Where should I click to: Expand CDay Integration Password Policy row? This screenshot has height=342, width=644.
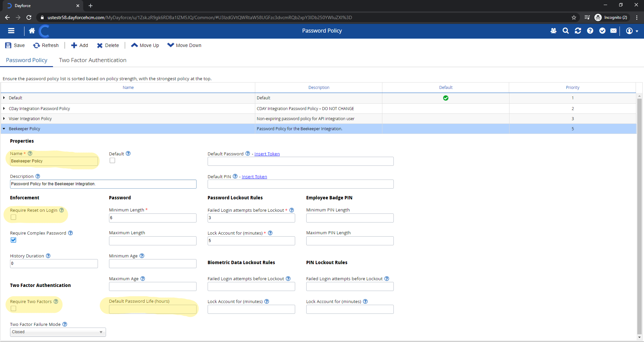(4, 108)
